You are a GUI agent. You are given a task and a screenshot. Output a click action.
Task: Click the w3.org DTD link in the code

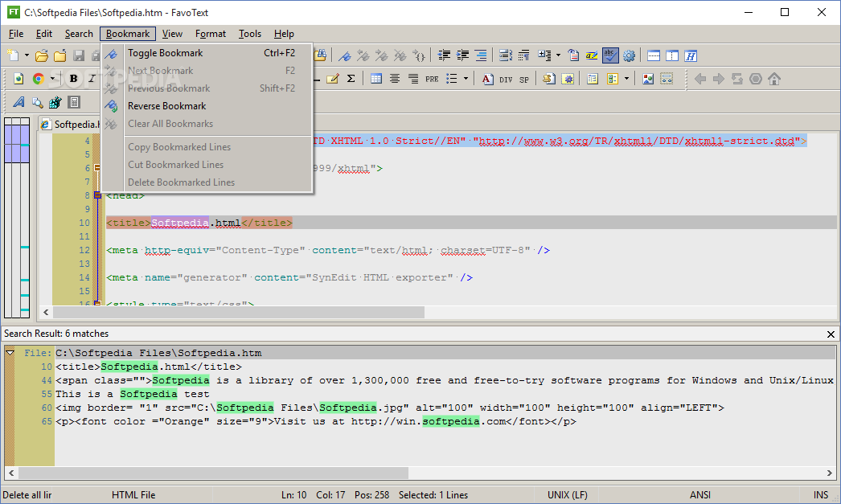pos(637,141)
